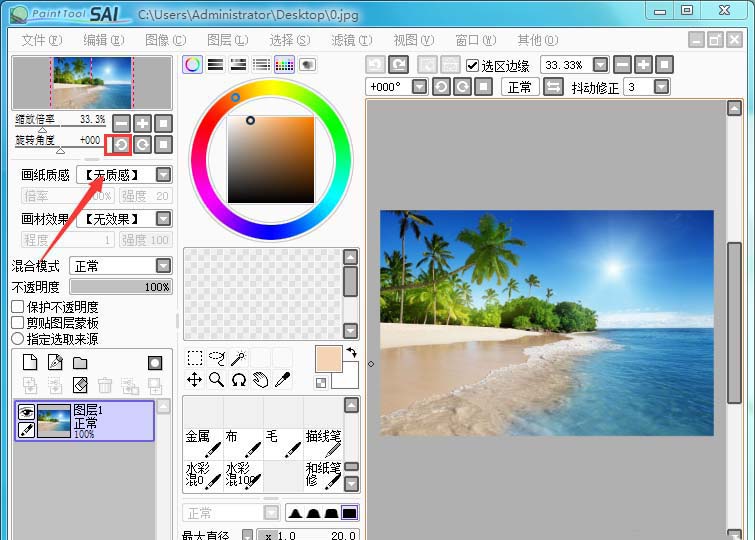755x540 pixels.
Task: Hide 图层1 using the eye icon
Action: [x=27, y=411]
